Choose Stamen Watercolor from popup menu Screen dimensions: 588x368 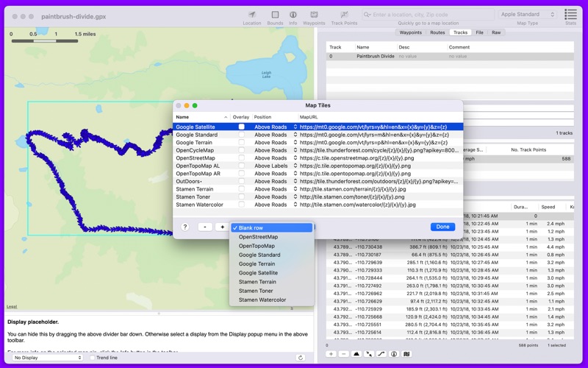272,300
